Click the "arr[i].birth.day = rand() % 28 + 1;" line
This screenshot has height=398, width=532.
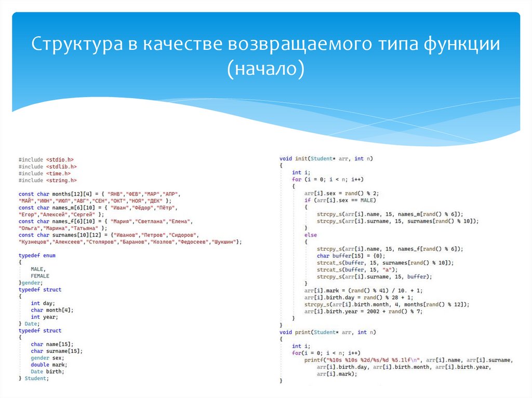[x=358, y=298]
